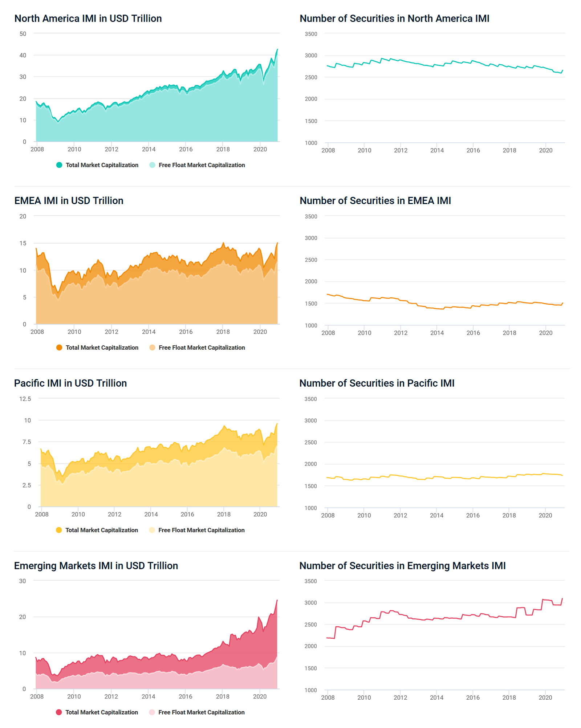This screenshot has height=728, width=581.
Task: Toggle Emerging Markets Total Market Capitalization legend
Action: [x=97, y=712]
